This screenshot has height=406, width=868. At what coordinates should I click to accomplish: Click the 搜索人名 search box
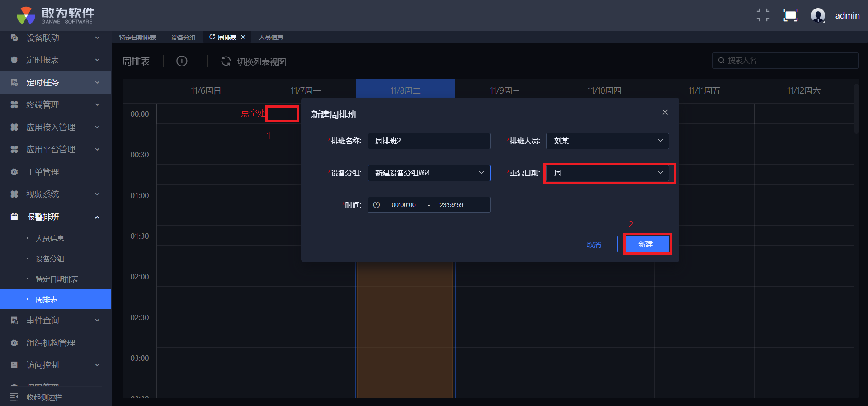(x=785, y=61)
